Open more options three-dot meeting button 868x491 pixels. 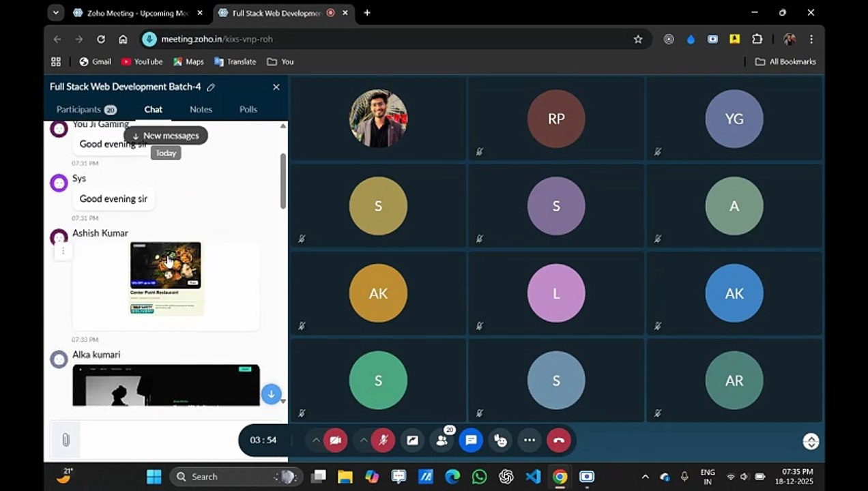[530, 441]
